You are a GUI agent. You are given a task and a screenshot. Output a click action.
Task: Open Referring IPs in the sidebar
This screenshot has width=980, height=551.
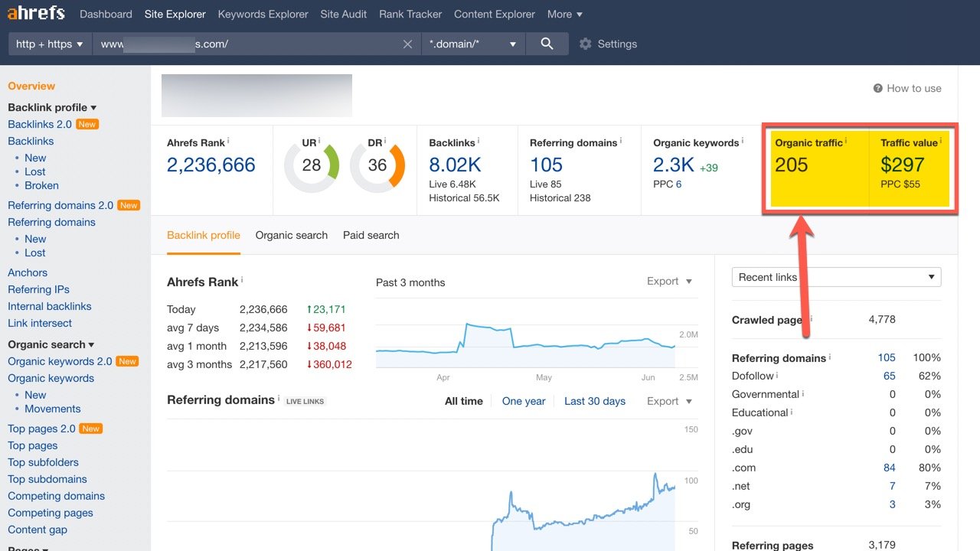[38, 289]
